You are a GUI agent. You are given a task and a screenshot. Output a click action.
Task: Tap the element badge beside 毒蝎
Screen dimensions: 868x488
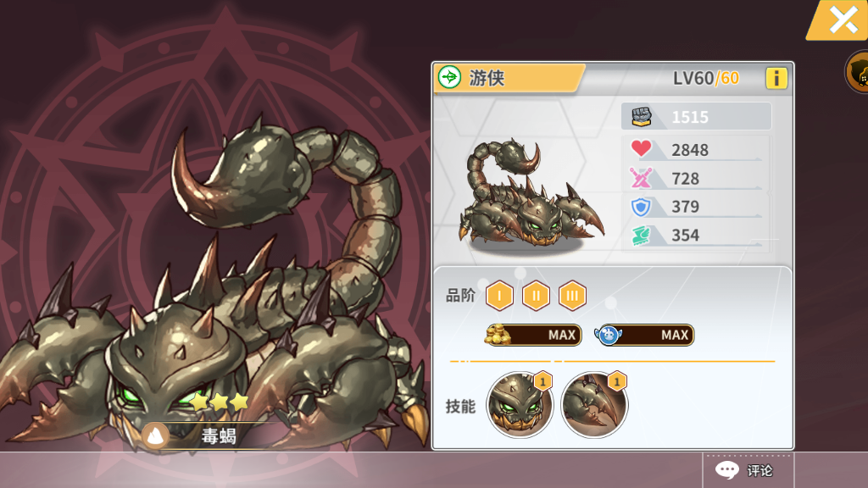click(x=156, y=435)
